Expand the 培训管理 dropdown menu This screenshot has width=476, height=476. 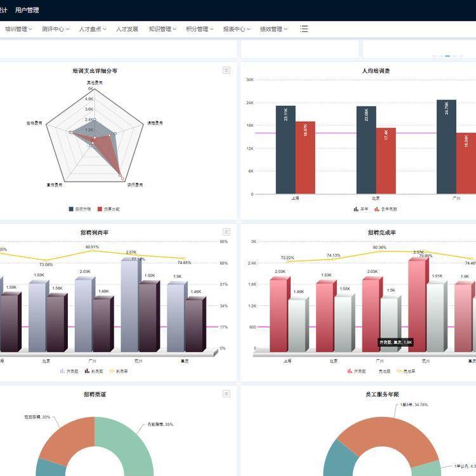(x=18, y=29)
